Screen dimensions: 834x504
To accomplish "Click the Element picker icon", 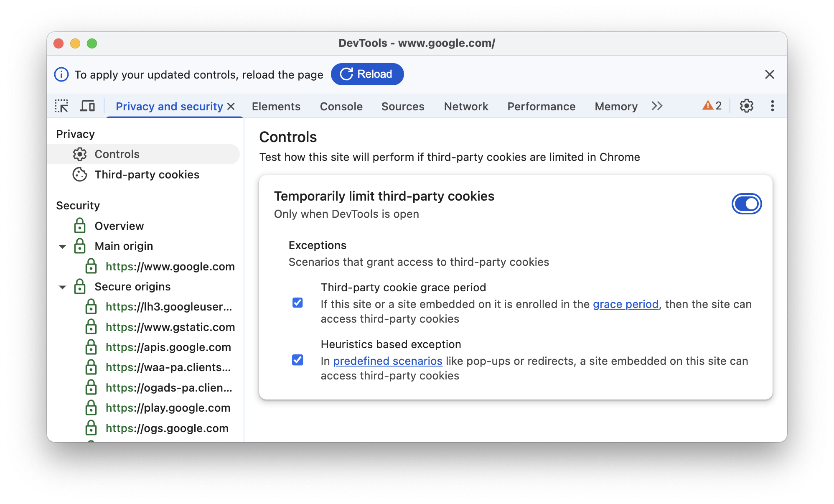I will [x=62, y=106].
